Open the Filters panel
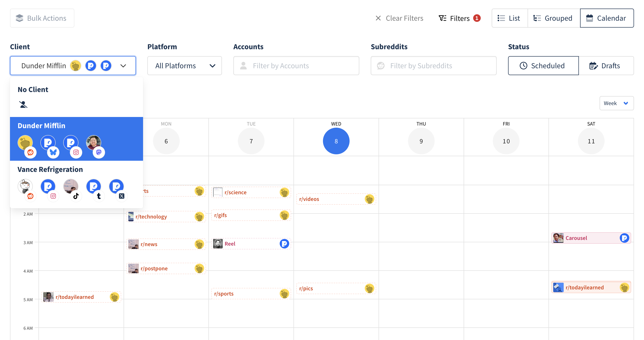The width and height of the screenshot is (644, 340). coord(460,18)
